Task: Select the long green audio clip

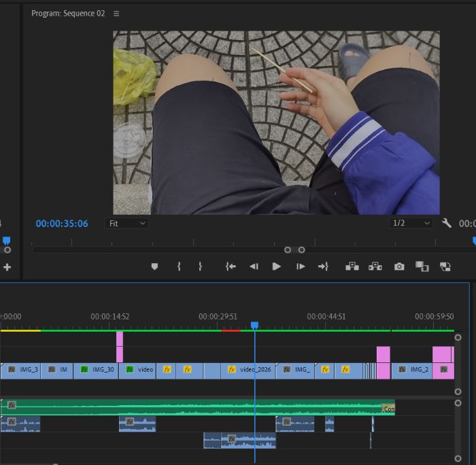Action: [x=197, y=407]
